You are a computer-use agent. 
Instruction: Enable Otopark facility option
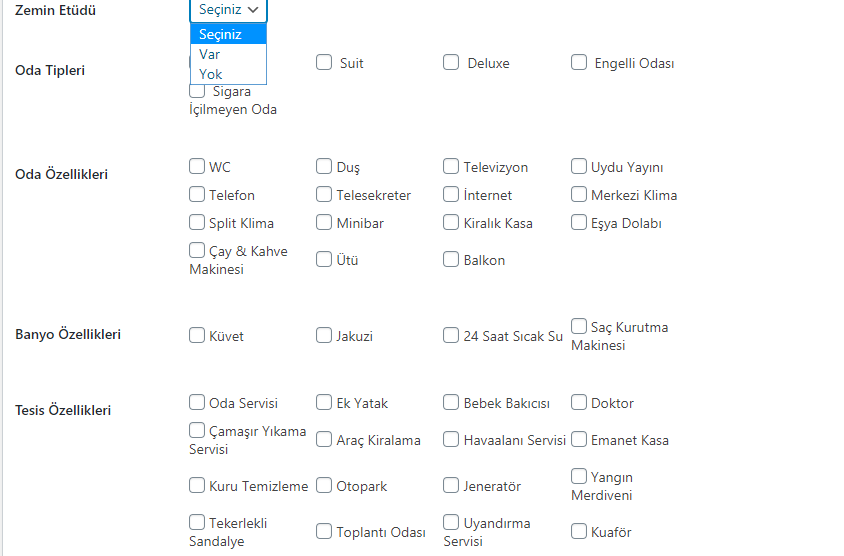point(324,485)
